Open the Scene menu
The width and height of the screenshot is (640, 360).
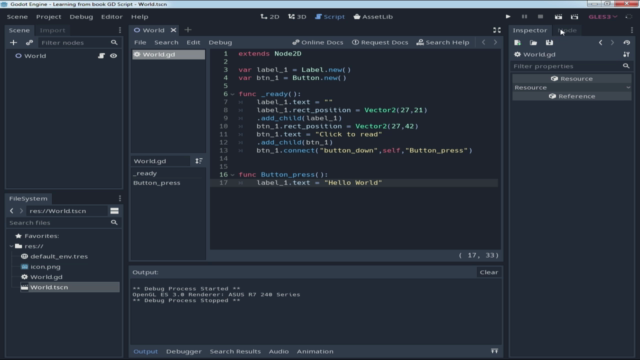pos(17,17)
